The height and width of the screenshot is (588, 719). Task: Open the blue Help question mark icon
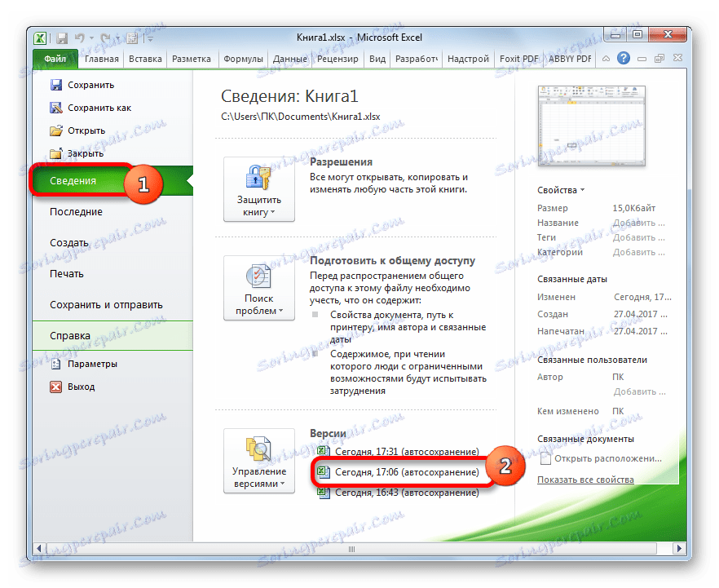coord(623,58)
